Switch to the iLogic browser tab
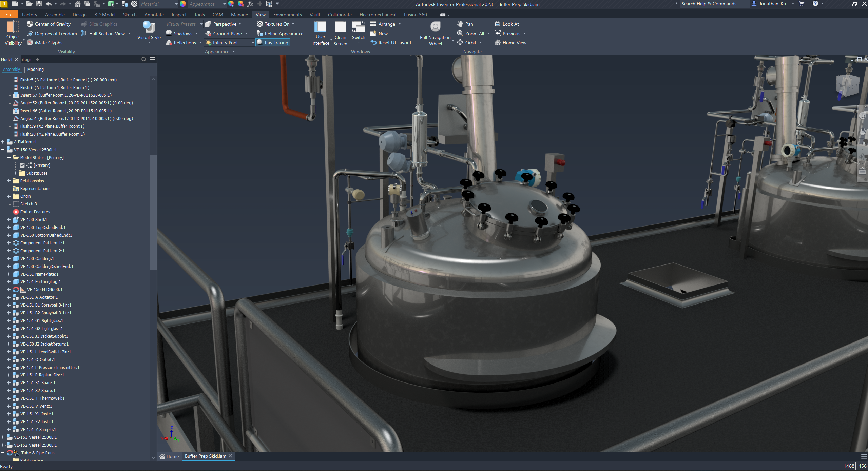The image size is (868, 471). pos(27,59)
